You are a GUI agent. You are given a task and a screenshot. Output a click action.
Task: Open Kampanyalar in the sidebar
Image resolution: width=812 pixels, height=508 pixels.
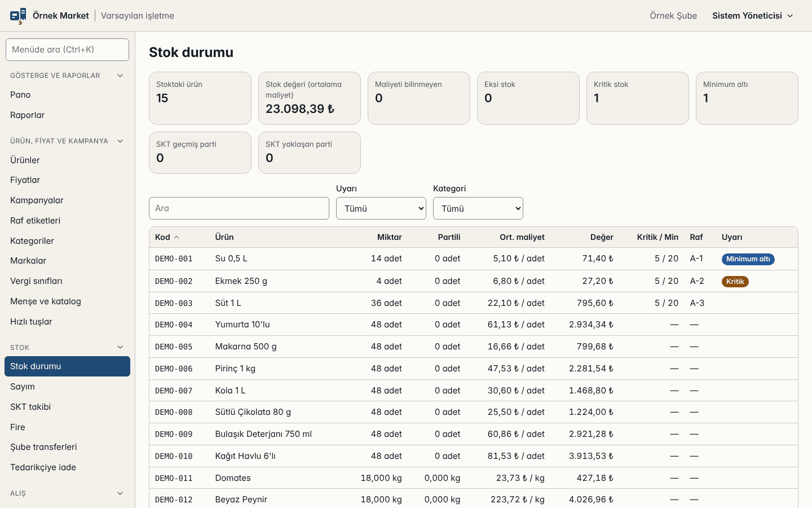click(x=67, y=200)
